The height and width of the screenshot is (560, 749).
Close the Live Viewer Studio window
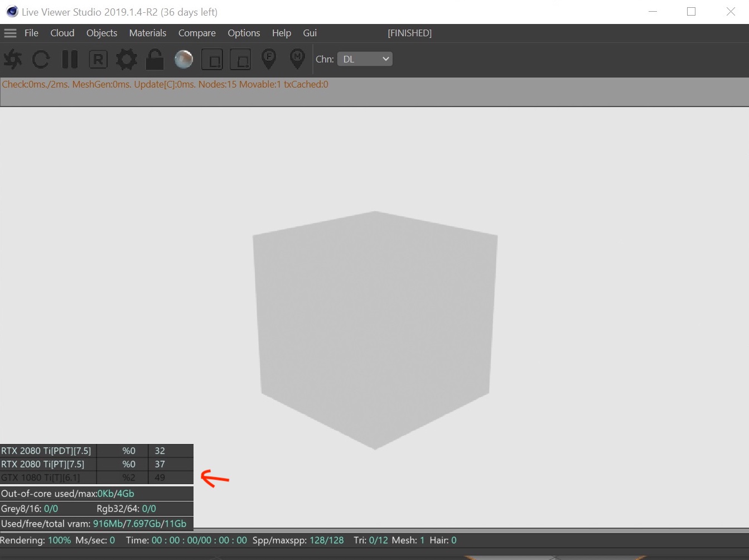pyautogui.click(x=731, y=12)
